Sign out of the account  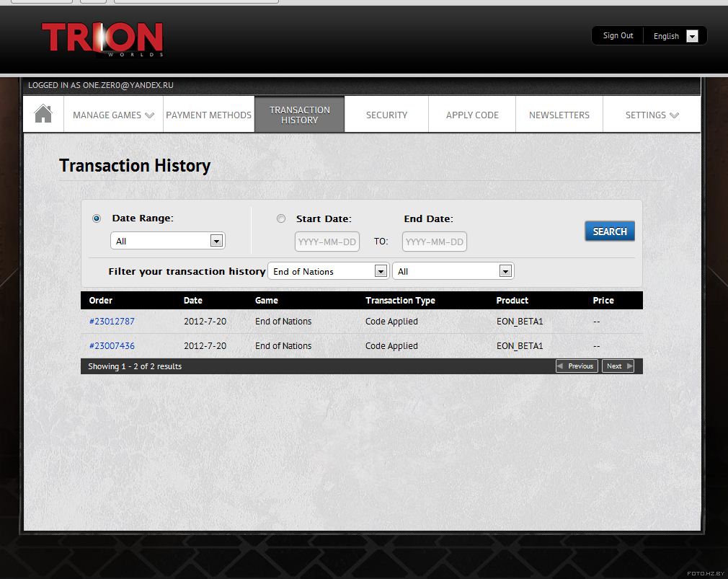[618, 36]
